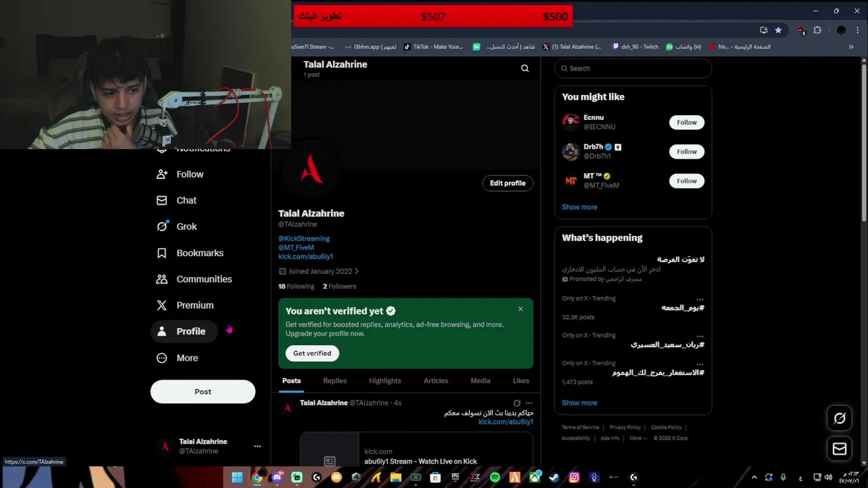The height and width of the screenshot is (488, 868).
Task: Open Chrome profile avatar menu
Action: click(x=842, y=30)
